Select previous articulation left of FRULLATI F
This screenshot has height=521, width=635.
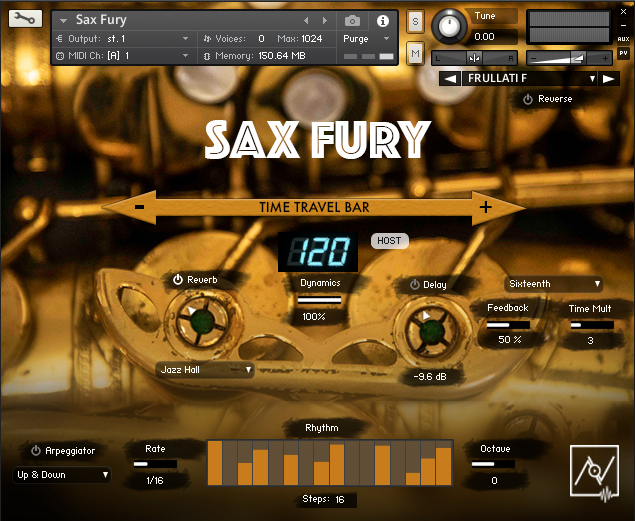[450, 79]
